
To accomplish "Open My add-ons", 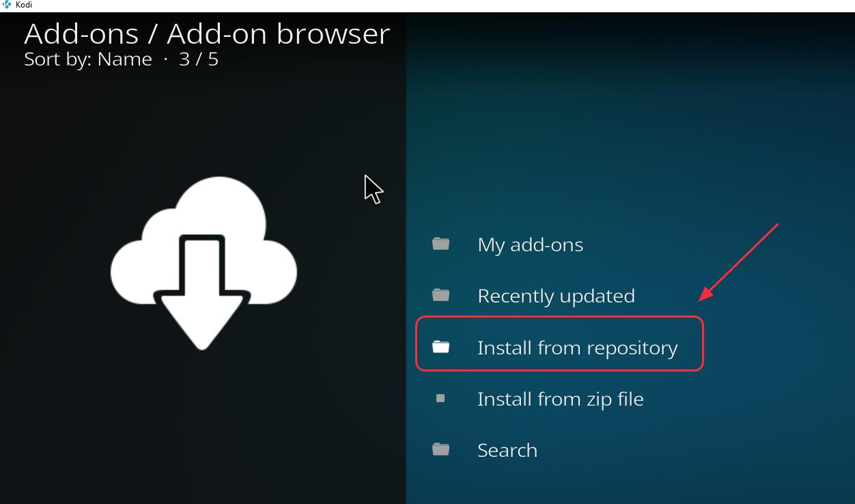I will [x=530, y=244].
